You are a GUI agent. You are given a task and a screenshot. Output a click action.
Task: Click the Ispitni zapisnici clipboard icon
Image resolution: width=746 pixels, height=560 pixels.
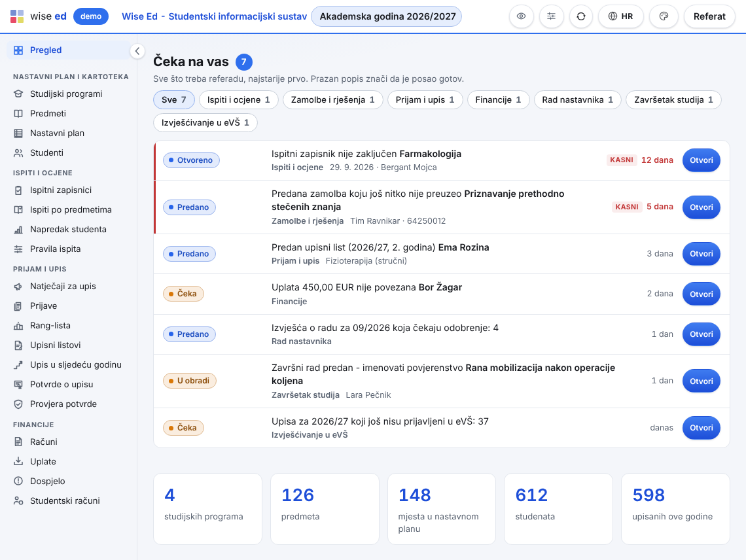[x=18, y=190]
